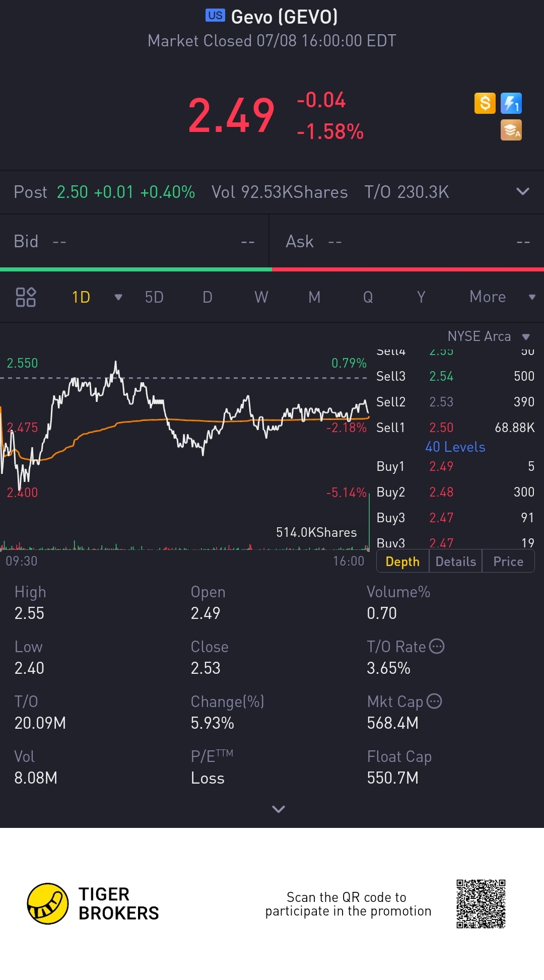
Task: Switch to the Y yearly chart tab
Action: click(x=421, y=297)
